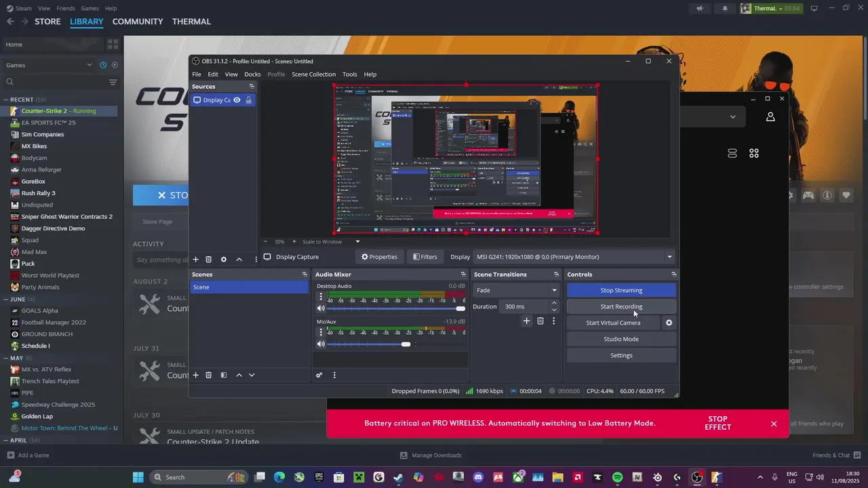Open Desktop Audio options three-dot menu
Viewport: 868px width, 488px height.
coord(321,297)
